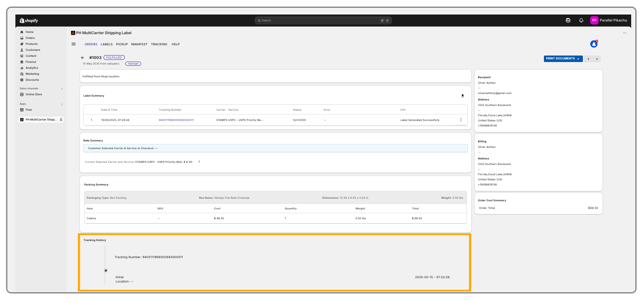
Task: Click the Celena item name
Action: tap(91, 218)
